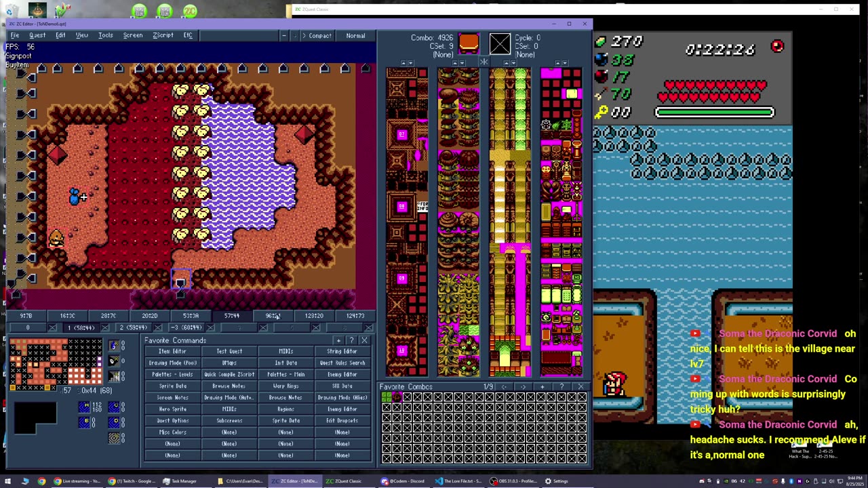
Task: Open Quest Rules Search command
Action: 342,363
